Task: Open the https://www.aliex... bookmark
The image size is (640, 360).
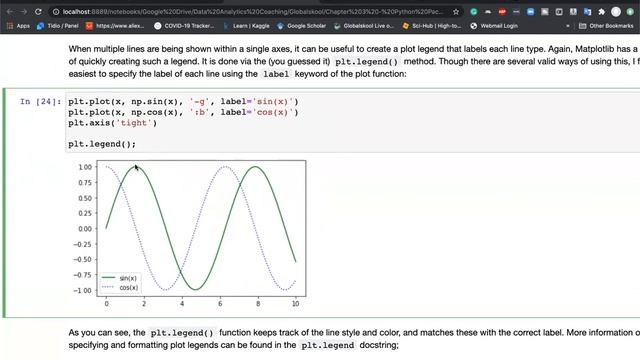Action: (x=115, y=26)
